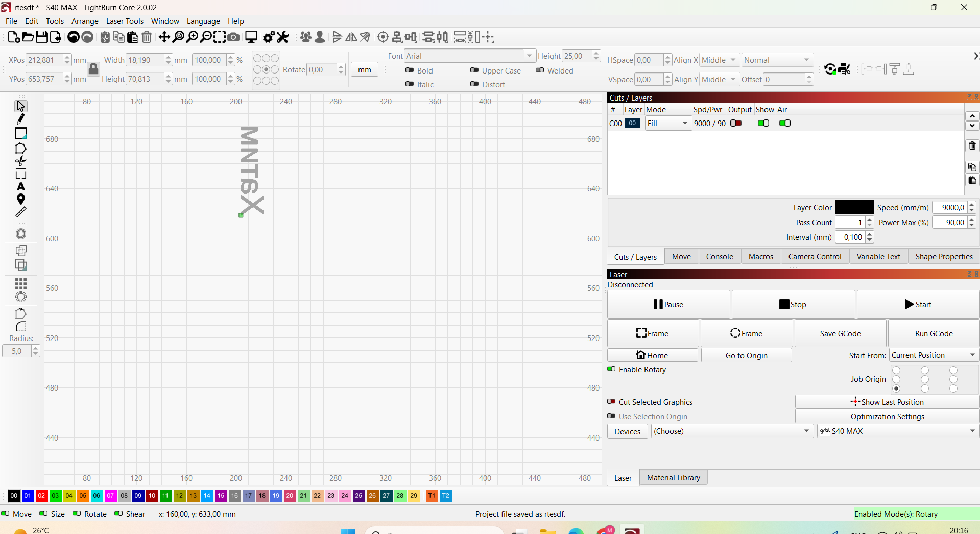Toggle Enable Rotary switch
Viewport: 980px width, 534px height.
[611, 369]
